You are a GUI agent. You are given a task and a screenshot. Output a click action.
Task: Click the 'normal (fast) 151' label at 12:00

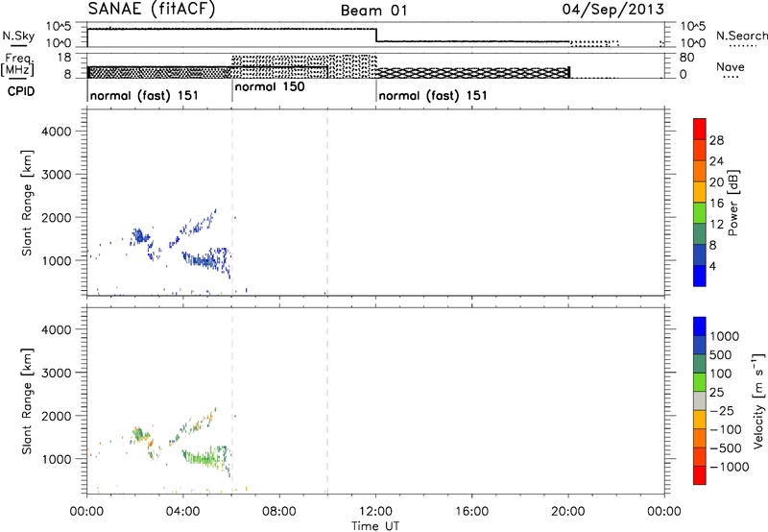click(433, 95)
